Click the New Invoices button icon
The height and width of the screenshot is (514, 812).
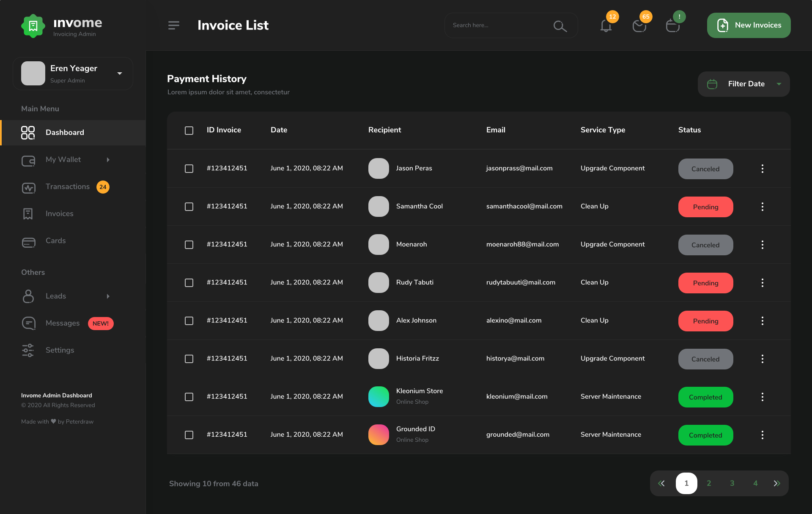pyautogui.click(x=722, y=25)
